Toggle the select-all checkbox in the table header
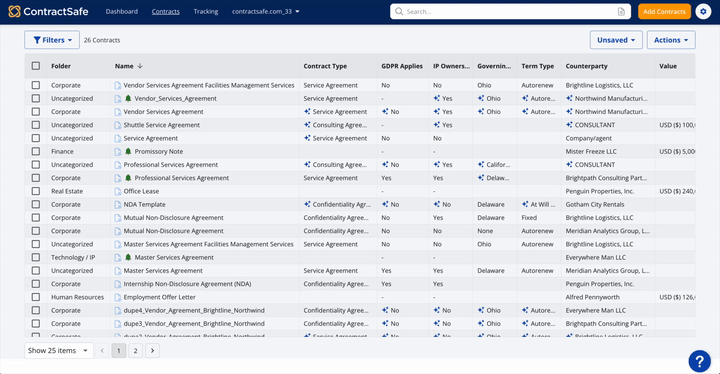720x374 pixels. [36, 66]
